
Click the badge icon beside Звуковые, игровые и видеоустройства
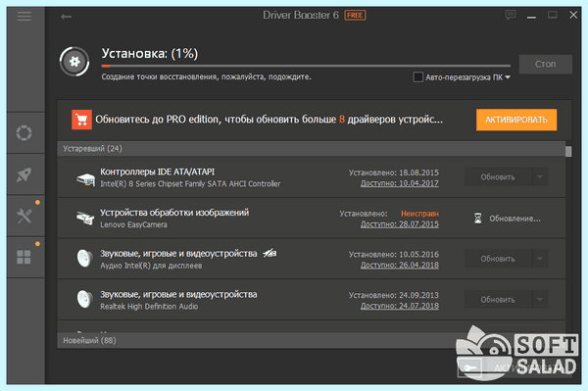click(269, 254)
